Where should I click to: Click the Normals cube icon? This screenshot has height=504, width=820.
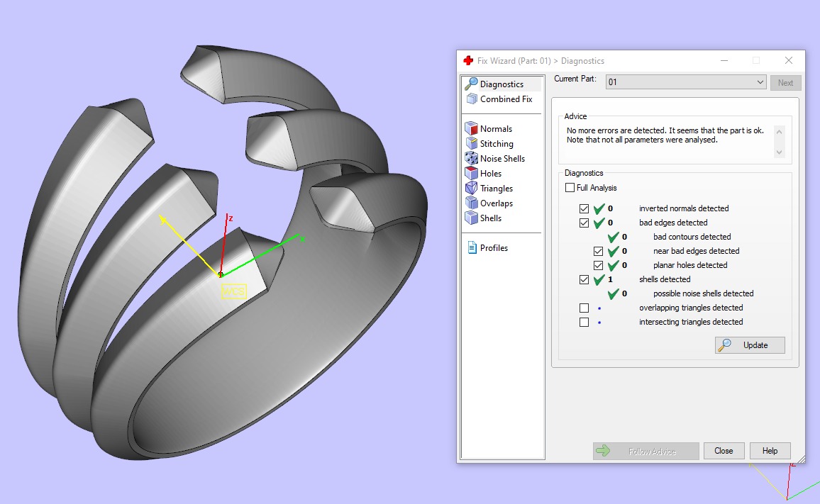471,128
